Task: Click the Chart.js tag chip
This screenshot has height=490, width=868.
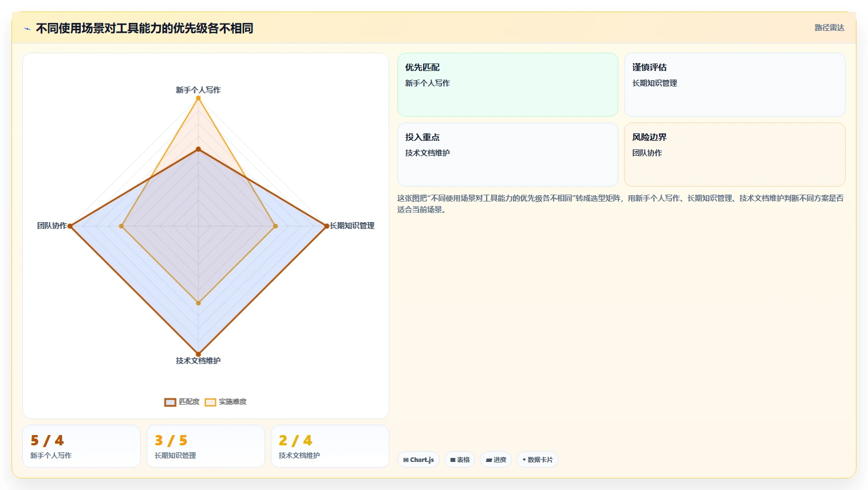Action: pos(419,460)
